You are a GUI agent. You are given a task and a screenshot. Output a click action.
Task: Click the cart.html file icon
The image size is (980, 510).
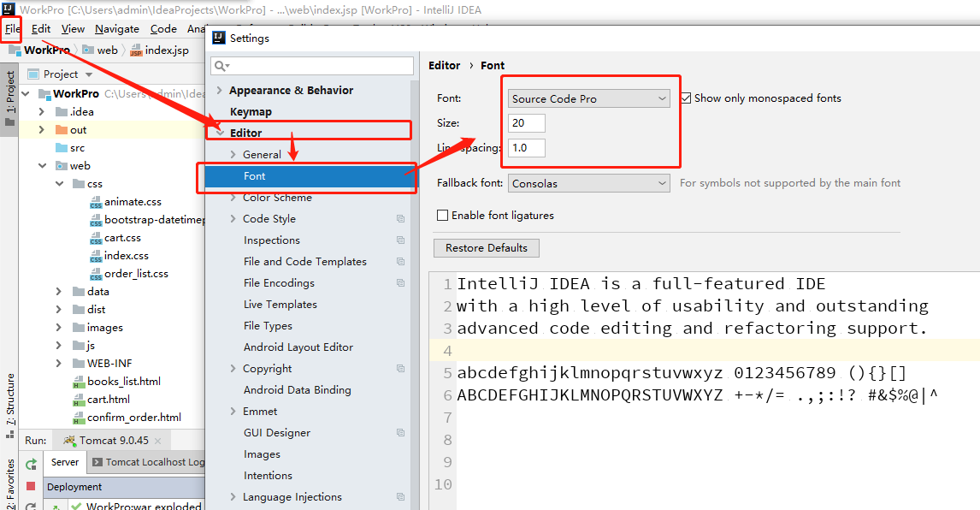(x=79, y=400)
